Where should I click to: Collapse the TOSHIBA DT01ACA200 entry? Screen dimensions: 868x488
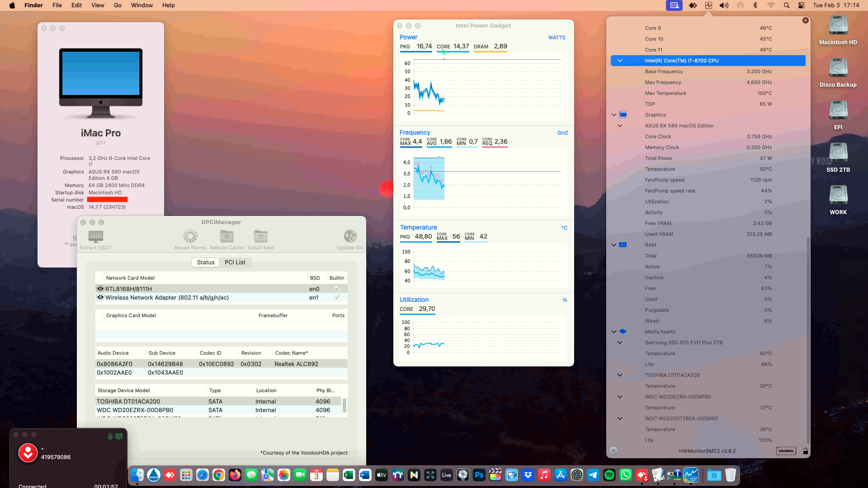(x=620, y=375)
